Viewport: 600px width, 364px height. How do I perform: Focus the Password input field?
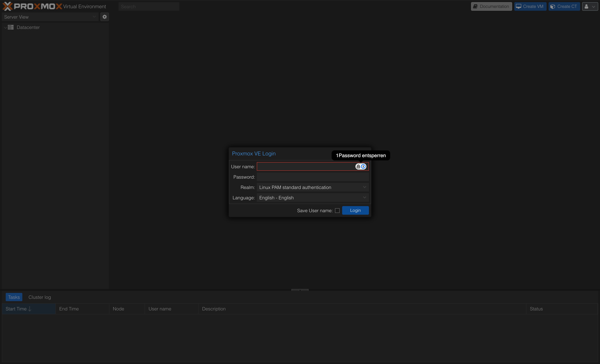pos(313,177)
